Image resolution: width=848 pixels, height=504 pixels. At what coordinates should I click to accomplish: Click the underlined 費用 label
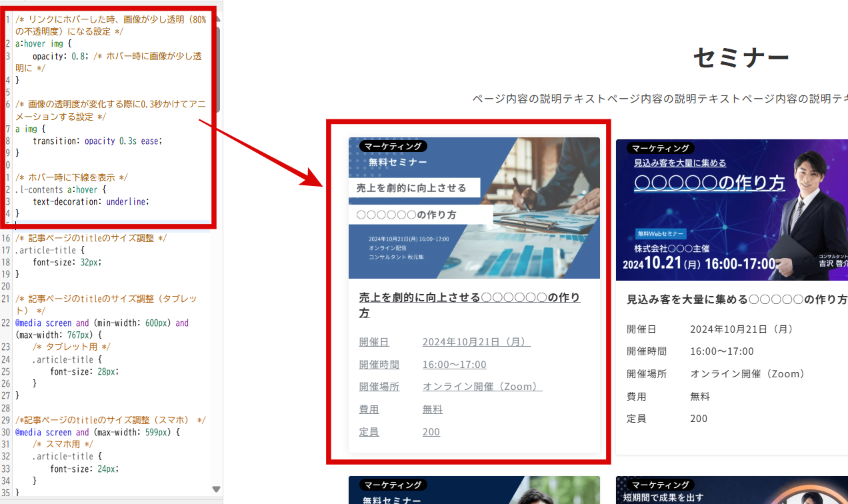tap(369, 409)
